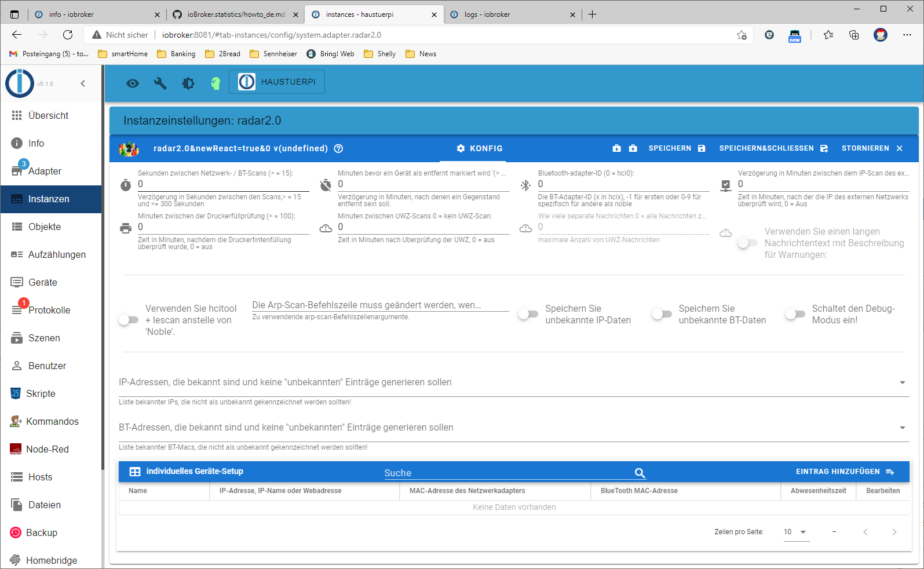Open Node-Red in sidebar
The height and width of the screenshot is (569, 924).
point(51,449)
